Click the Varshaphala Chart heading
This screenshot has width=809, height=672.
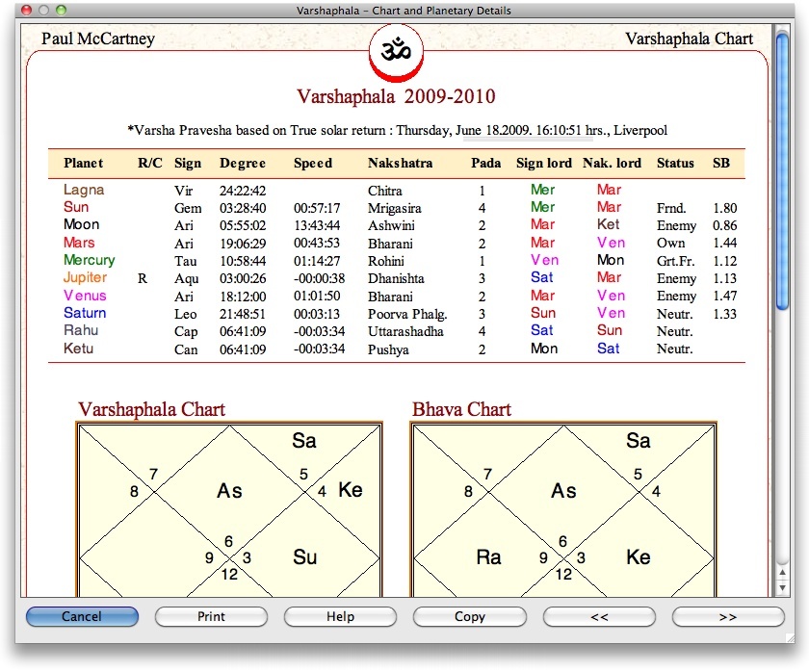pos(151,409)
